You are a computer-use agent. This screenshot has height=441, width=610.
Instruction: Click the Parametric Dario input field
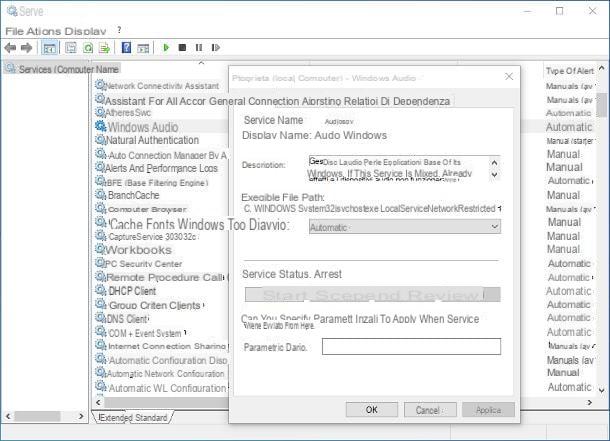click(411, 346)
